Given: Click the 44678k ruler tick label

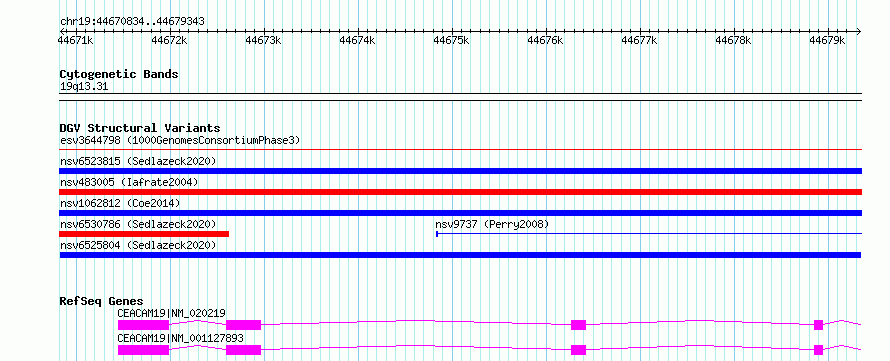Looking at the screenshot, I should pos(733,40).
